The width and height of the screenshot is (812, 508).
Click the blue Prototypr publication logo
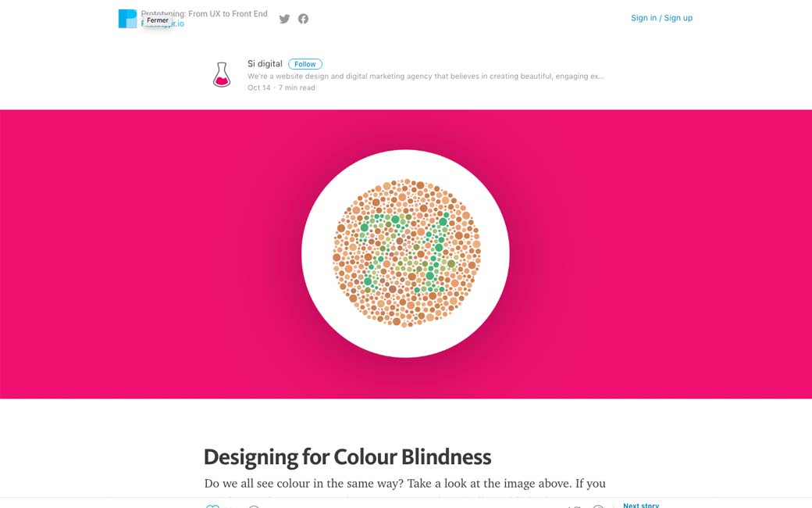127,19
